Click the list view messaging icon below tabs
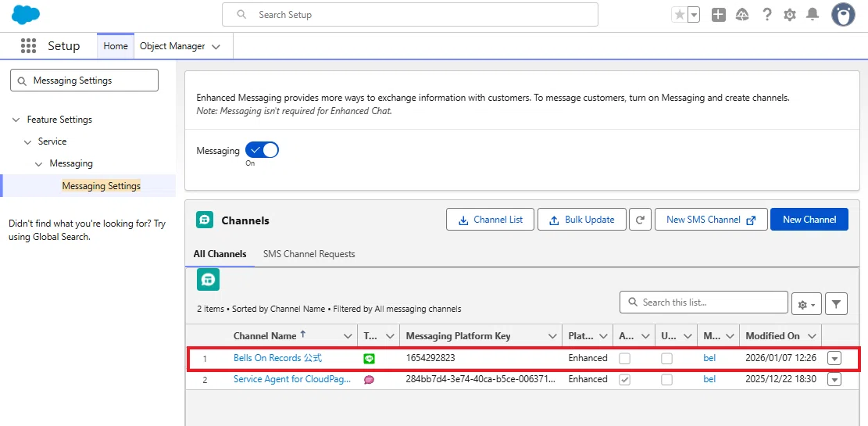Screen dimensions: 868x426 tap(208, 280)
